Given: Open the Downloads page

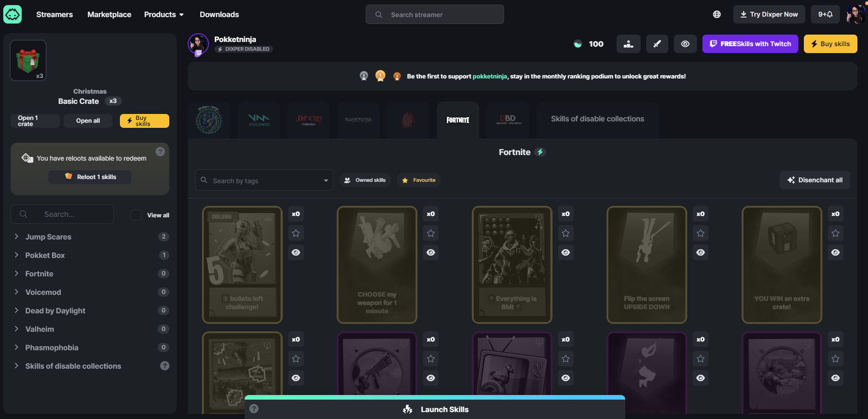Looking at the screenshot, I should pyautogui.click(x=219, y=14).
